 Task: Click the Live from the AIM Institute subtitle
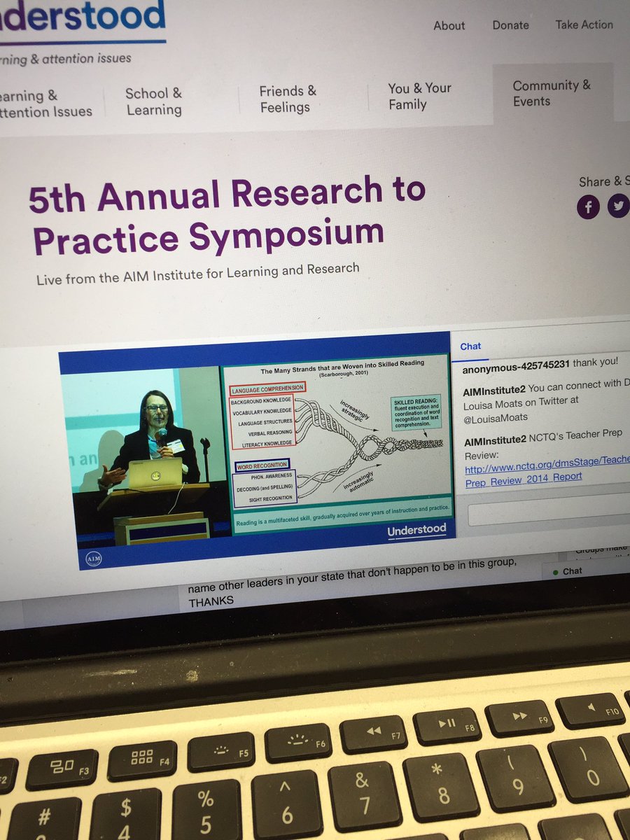tap(198, 273)
